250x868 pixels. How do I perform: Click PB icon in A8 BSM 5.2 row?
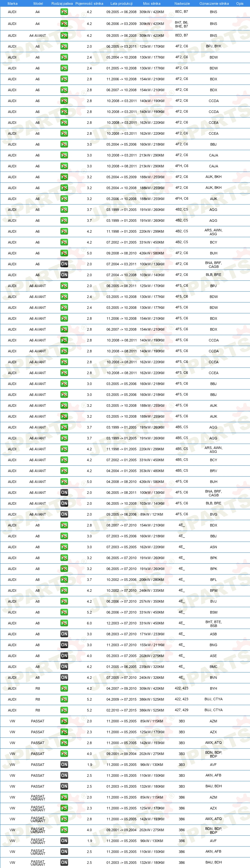(x=64, y=612)
